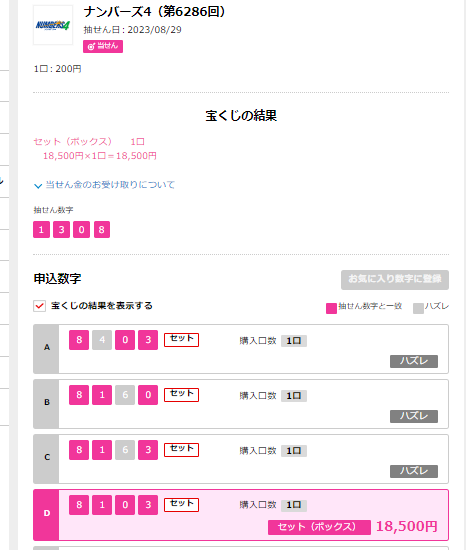Click the ハズレ label in row C
Image resolution: width=466 pixels, height=550 pixels.
(x=414, y=471)
